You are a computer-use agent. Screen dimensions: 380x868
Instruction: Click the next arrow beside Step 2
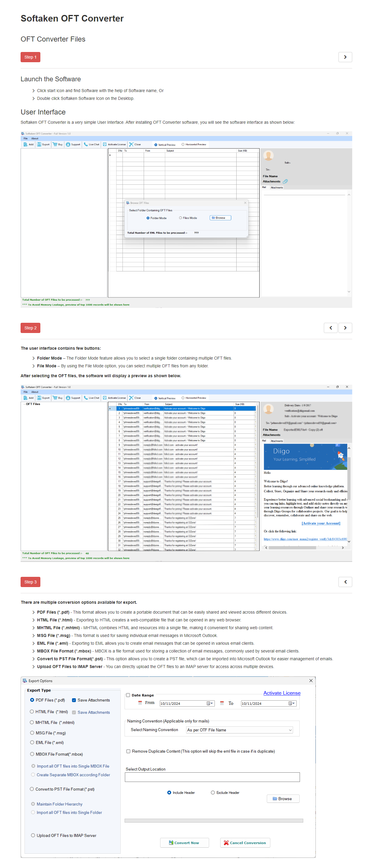[345, 328]
